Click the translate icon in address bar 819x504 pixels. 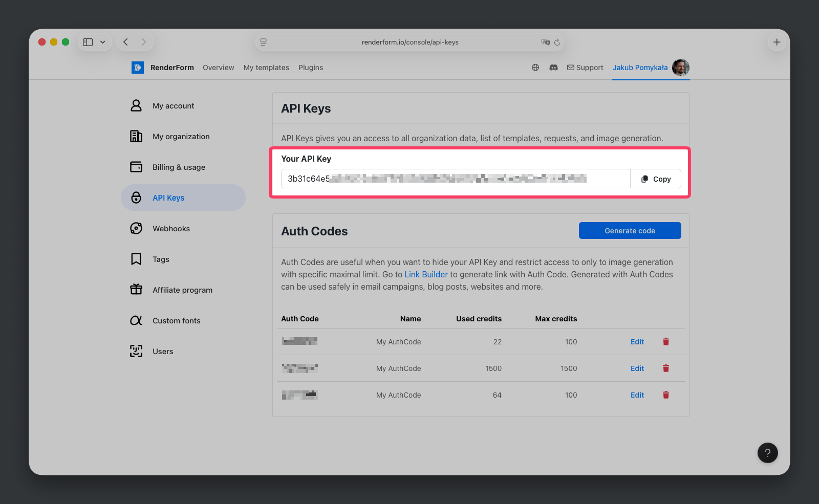(x=546, y=42)
